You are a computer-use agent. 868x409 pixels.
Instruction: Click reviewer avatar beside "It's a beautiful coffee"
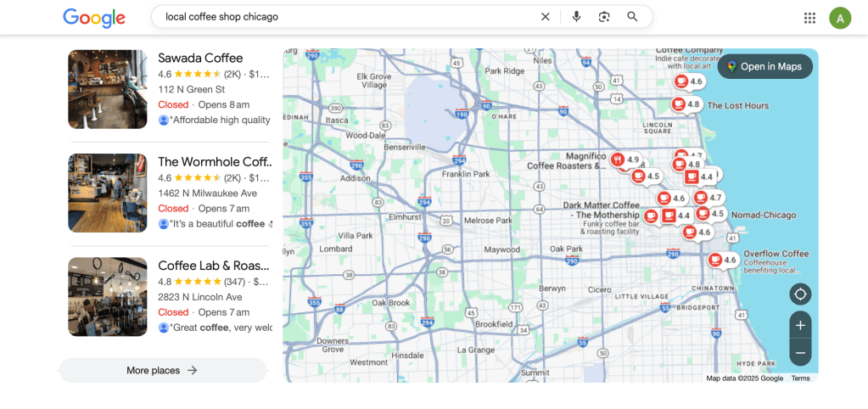click(x=163, y=224)
